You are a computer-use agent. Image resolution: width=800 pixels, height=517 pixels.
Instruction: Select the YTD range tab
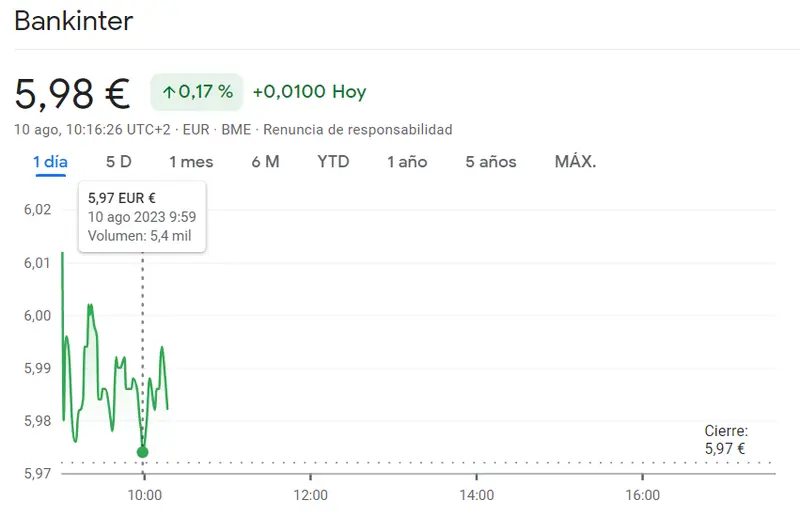(333, 162)
